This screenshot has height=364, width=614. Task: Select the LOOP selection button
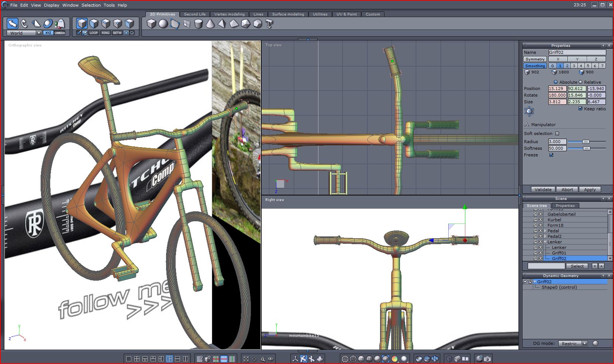coord(94,33)
